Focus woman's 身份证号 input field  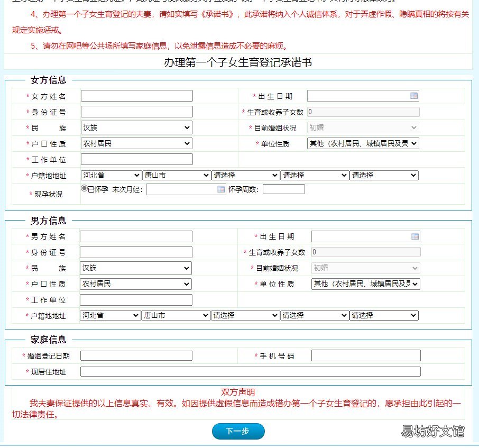click(137, 112)
